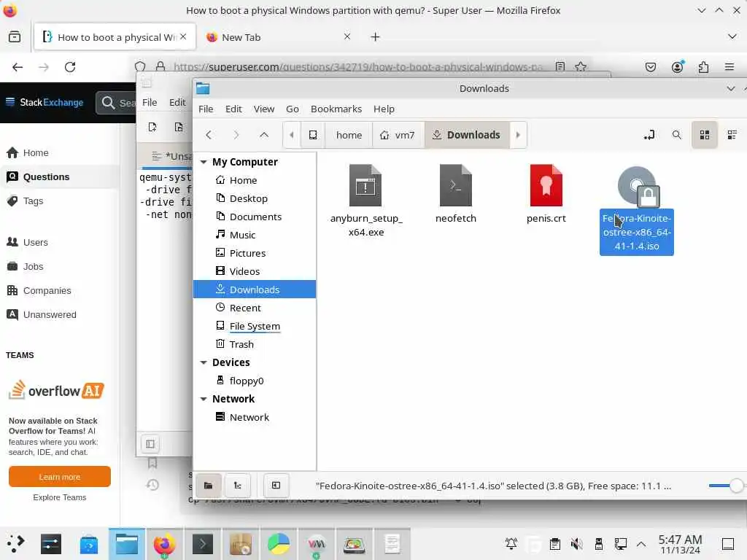Open File menu in Downloads window
The height and width of the screenshot is (560, 747).
point(206,109)
